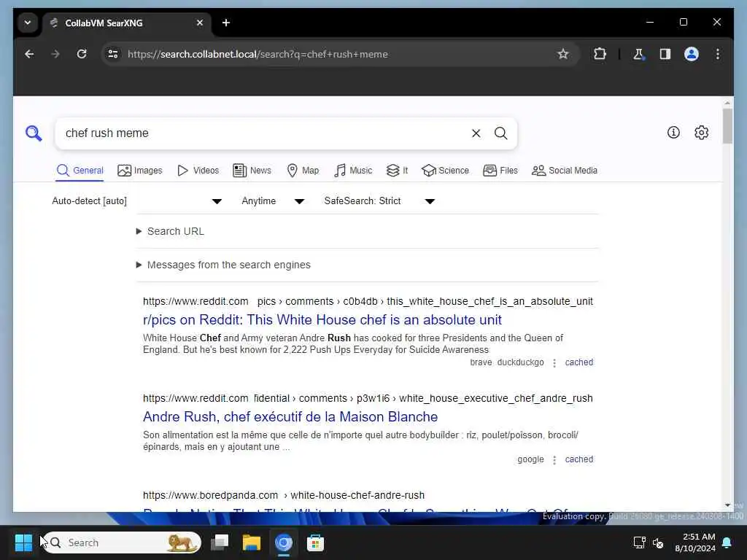Open cached link of the first Reddit result

coord(578,362)
